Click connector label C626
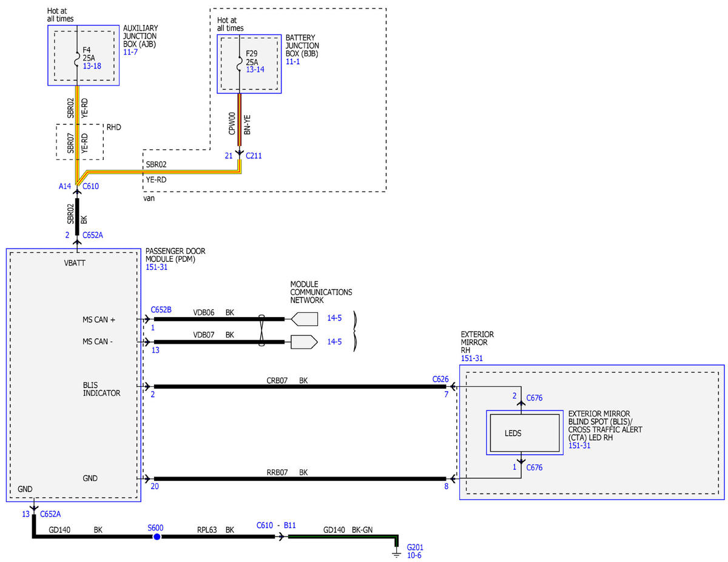This screenshot has height=562, width=728. (440, 379)
